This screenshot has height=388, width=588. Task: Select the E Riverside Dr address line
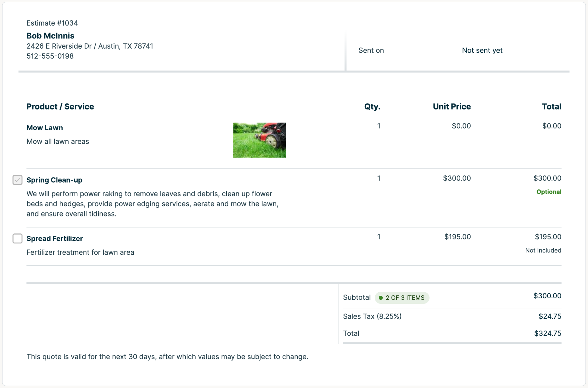(90, 46)
